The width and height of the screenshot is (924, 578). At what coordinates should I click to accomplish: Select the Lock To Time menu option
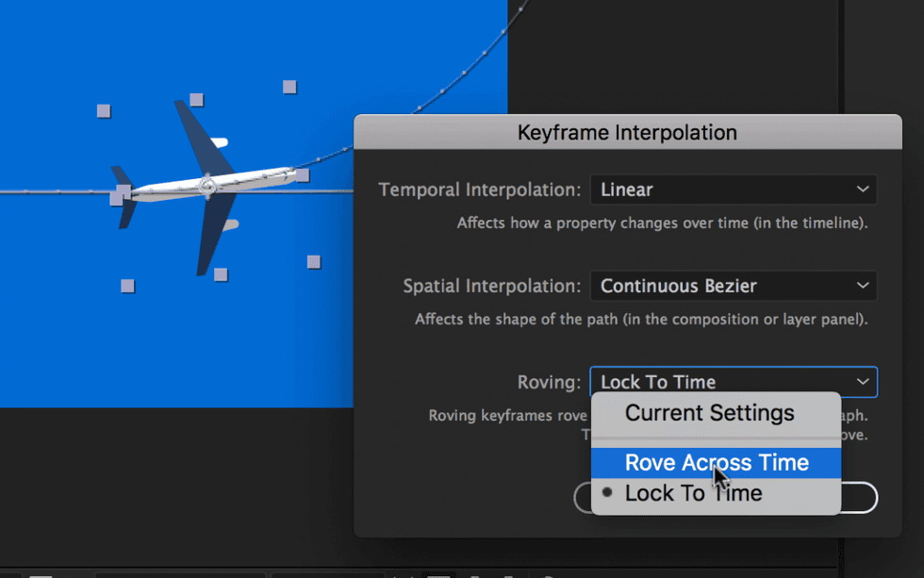pos(716,494)
